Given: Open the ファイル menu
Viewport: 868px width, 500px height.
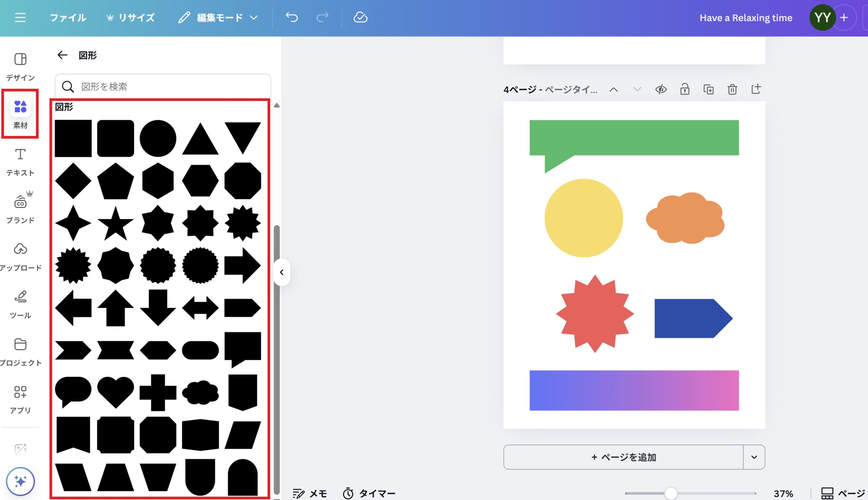Looking at the screenshot, I should tap(67, 17).
